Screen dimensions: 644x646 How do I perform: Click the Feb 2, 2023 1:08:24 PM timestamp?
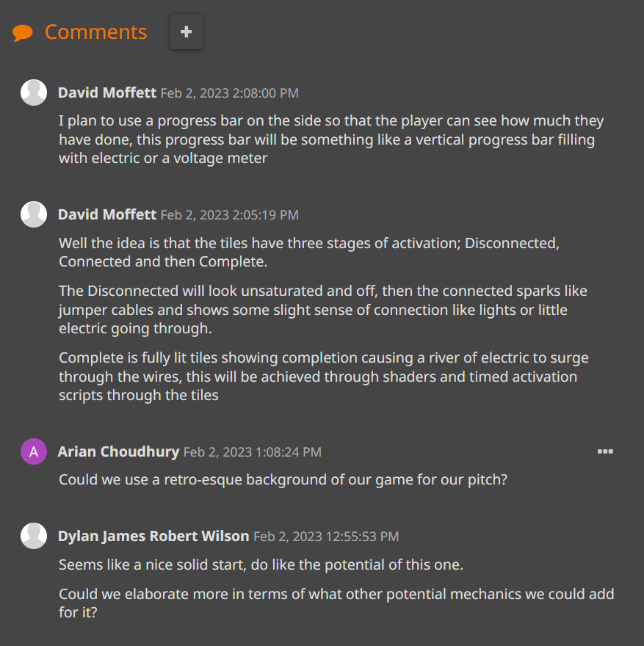click(x=253, y=452)
